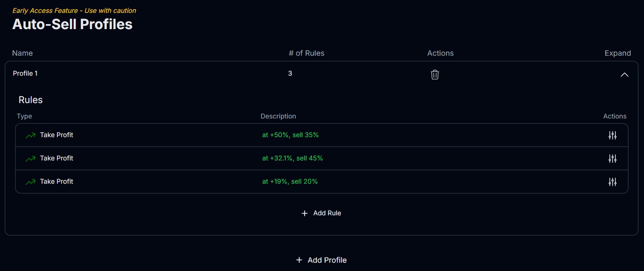Select the "at +50%, sell 35%" description
Image resolution: width=644 pixels, height=271 pixels.
pos(290,135)
